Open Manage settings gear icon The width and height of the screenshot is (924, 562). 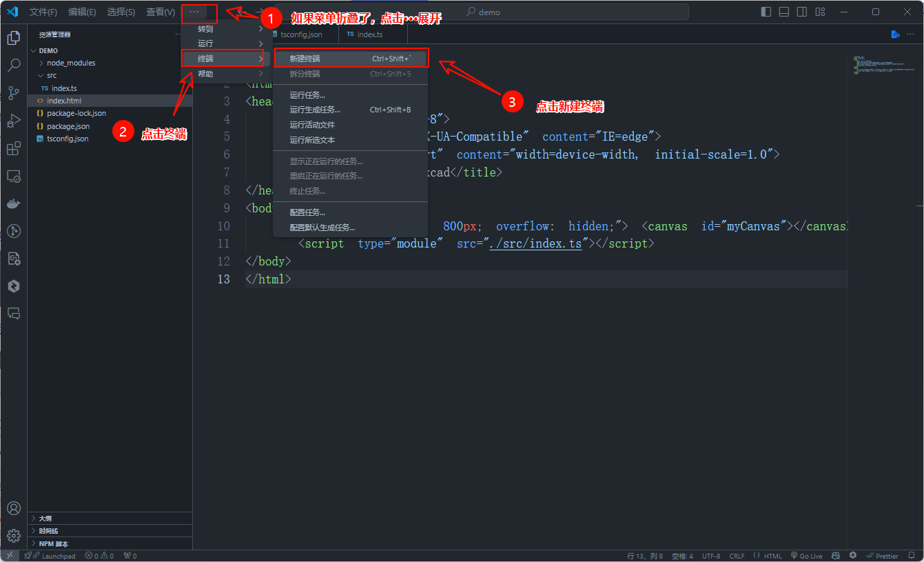click(x=14, y=536)
